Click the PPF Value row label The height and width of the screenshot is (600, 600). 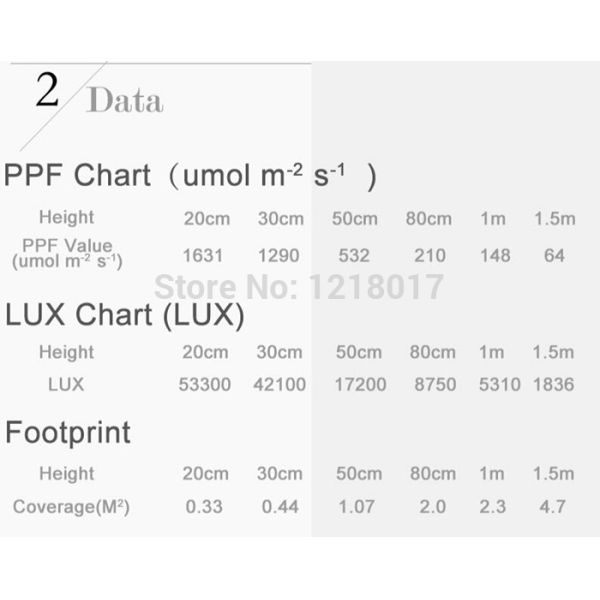click(67, 252)
